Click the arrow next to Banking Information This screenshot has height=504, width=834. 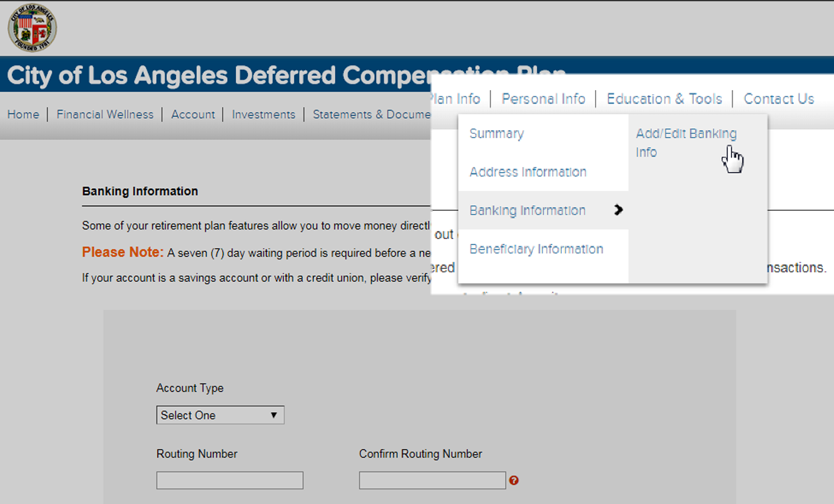click(x=619, y=210)
